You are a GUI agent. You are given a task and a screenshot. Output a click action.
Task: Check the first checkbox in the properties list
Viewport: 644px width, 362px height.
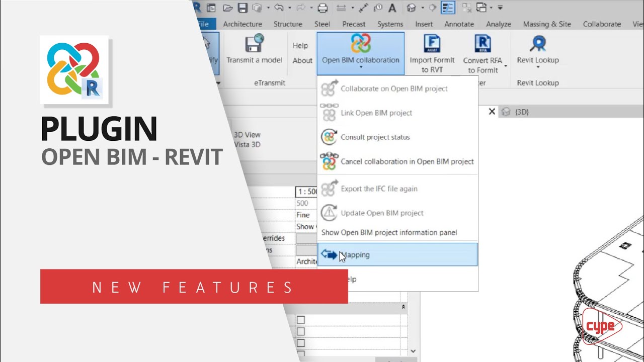click(x=300, y=320)
